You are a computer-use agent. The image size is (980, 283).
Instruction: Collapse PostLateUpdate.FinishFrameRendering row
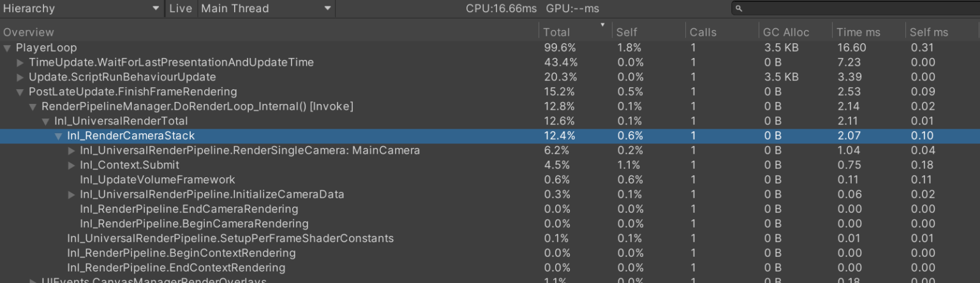20,92
